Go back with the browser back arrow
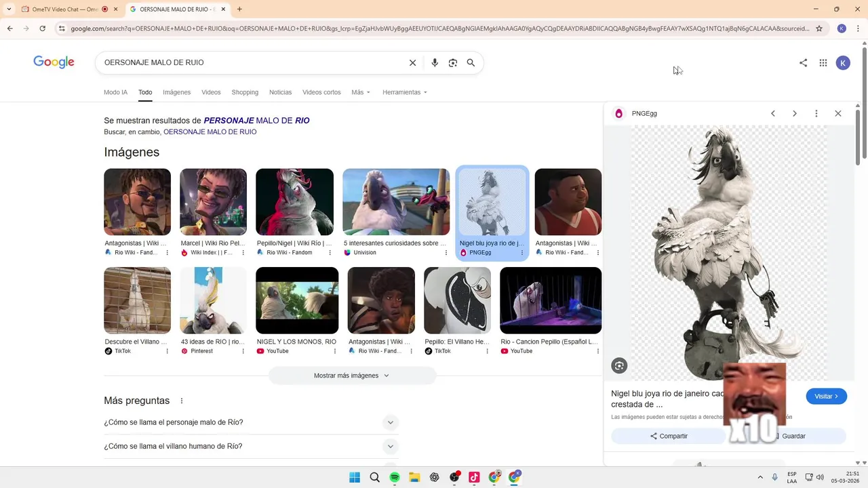868x488 pixels. click(x=9, y=28)
